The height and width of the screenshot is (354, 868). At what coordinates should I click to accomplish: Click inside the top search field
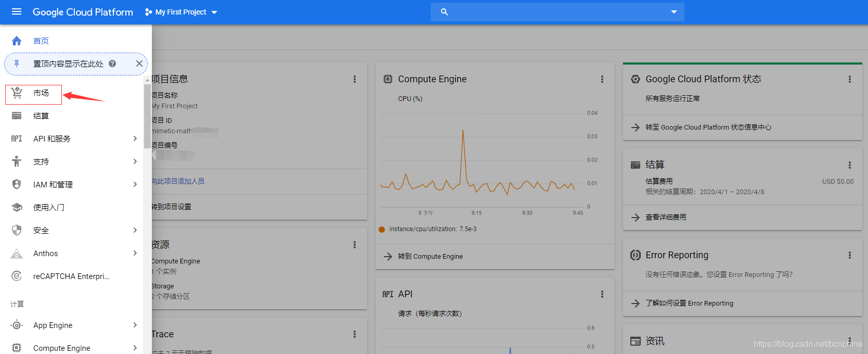click(x=557, y=11)
